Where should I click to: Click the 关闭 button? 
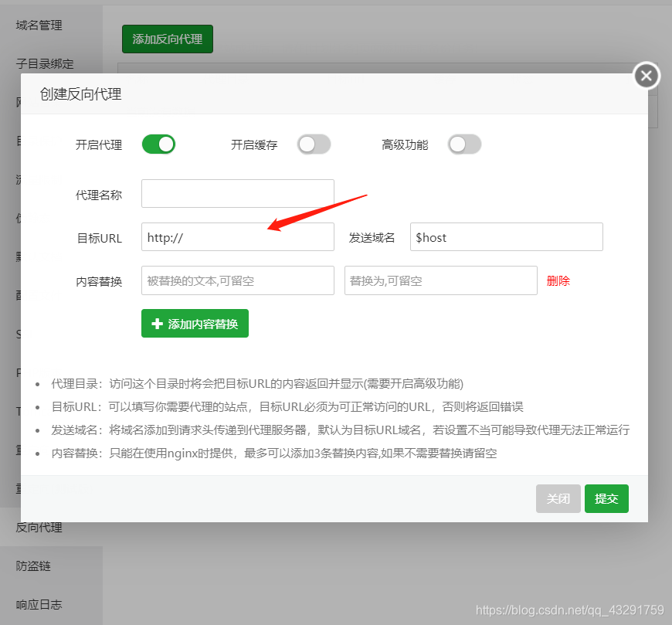coord(558,498)
